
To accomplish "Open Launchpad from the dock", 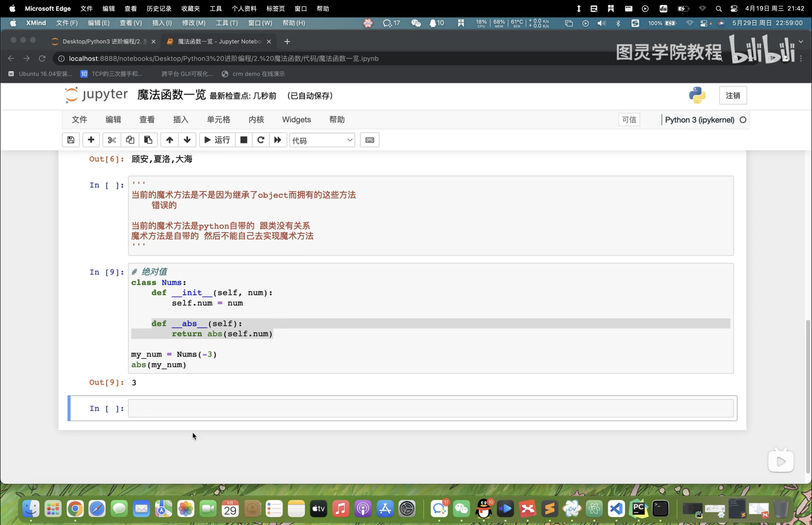I will 53,509.
